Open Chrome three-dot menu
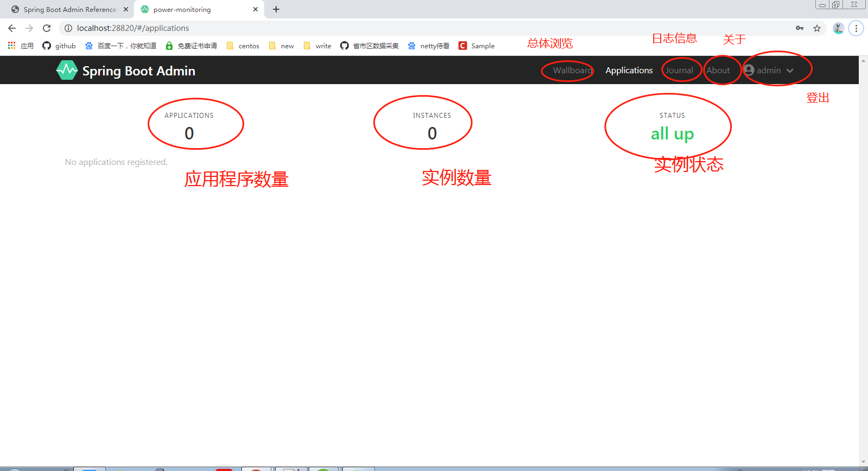This screenshot has height=471, width=868. (x=856, y=28)
